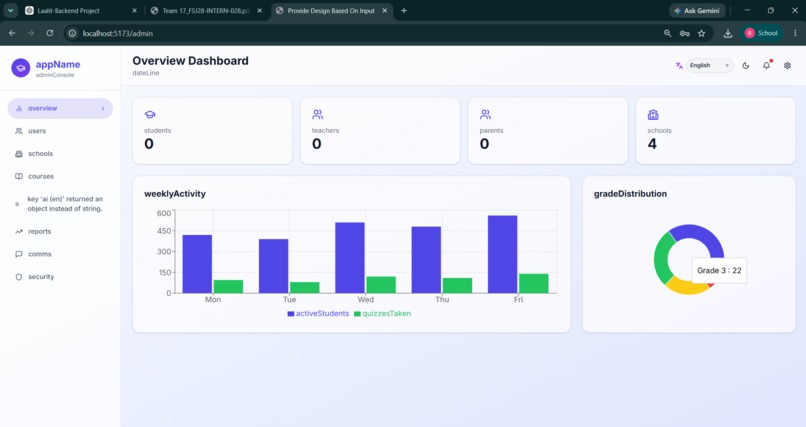Screen dimensions: 806x427
Task: Click the Monday quizzesTaken green bar
Action: [x=228, y=287]
